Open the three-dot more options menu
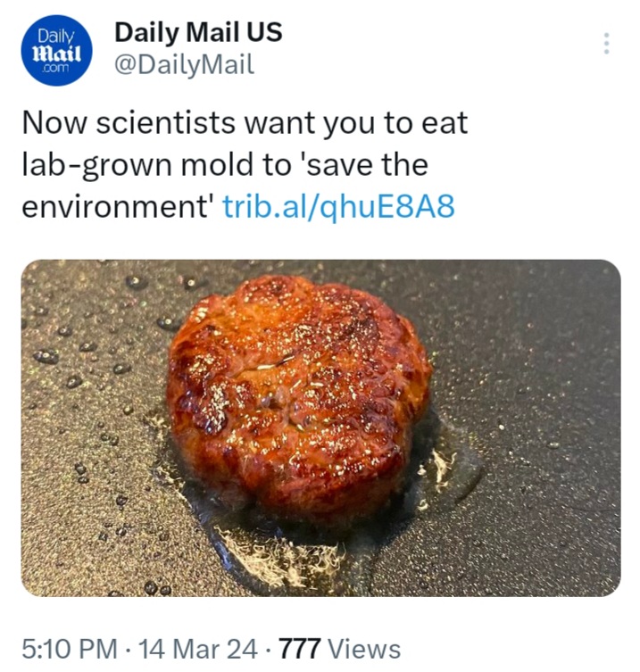Image resolution: width=640 pixels, height=672 pixels. tap(606, 44)
